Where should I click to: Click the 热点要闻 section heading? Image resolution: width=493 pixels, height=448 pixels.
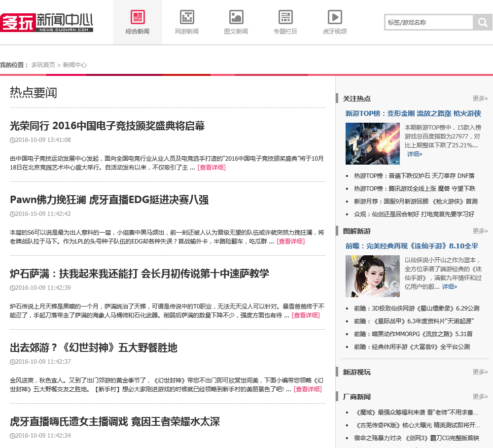(x=34, y=93)
